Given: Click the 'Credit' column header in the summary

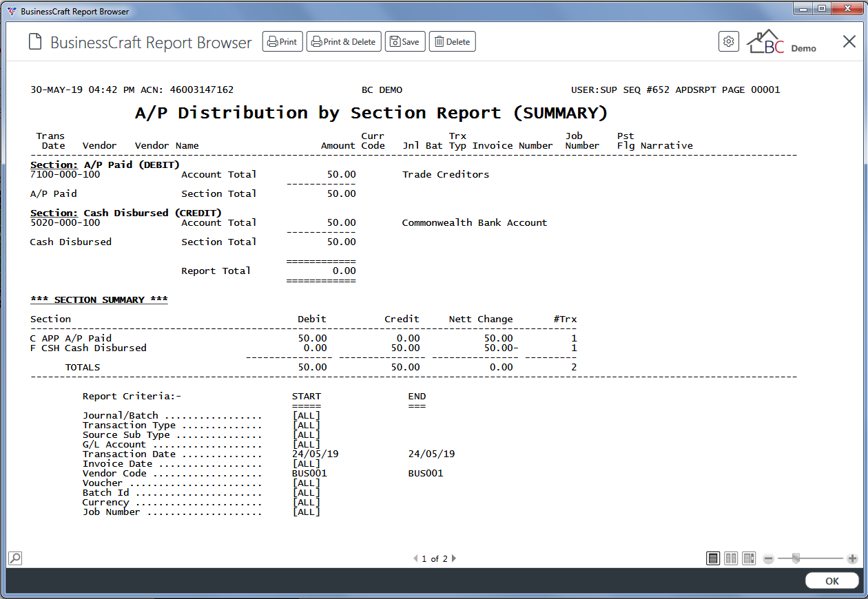Looking at the screenshot, I should coord(402,319).
